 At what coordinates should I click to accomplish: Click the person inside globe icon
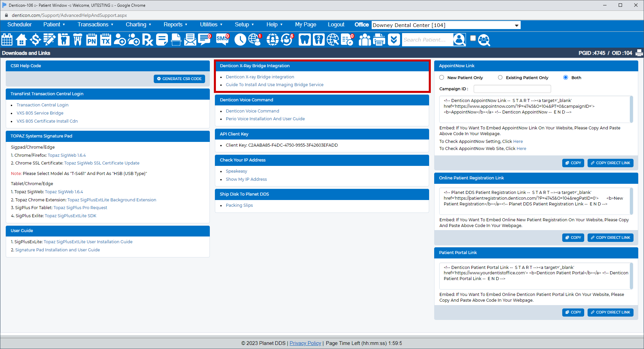coord(273,40)
